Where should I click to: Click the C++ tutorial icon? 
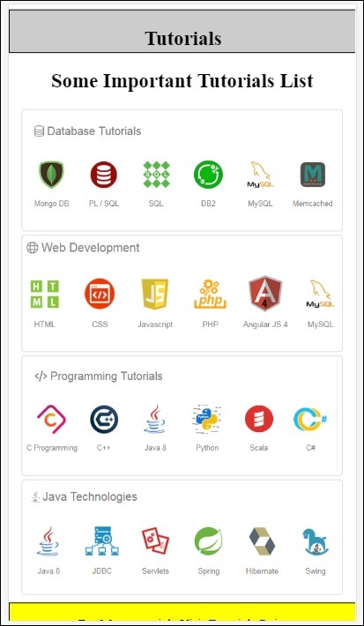point(104,419)
